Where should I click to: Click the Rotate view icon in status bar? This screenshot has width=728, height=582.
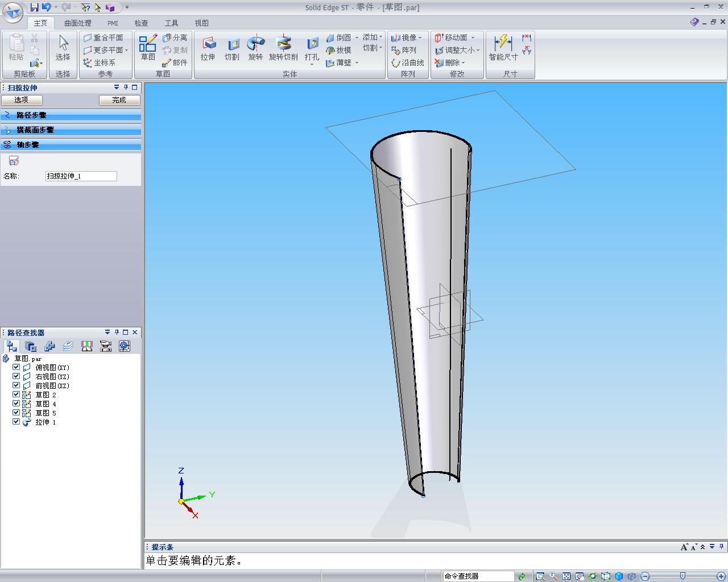pyautogui.click(x=593, y=576)
